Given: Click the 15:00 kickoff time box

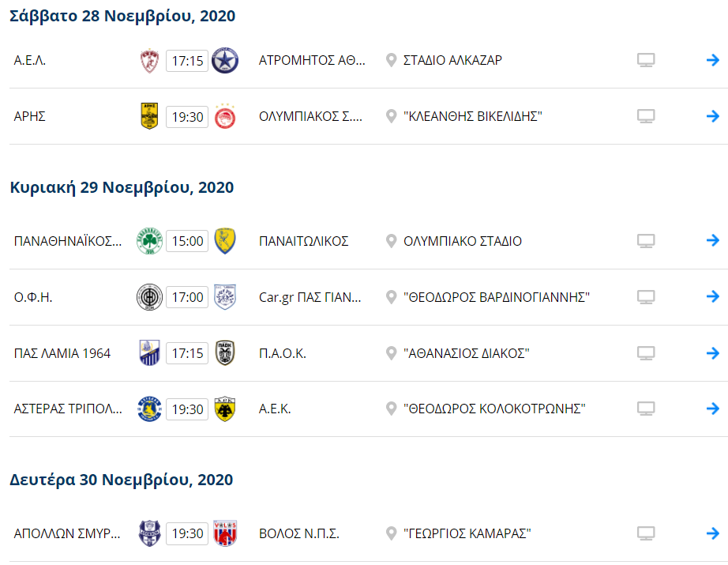Looking at the screenshot, I should pos(187,241).
